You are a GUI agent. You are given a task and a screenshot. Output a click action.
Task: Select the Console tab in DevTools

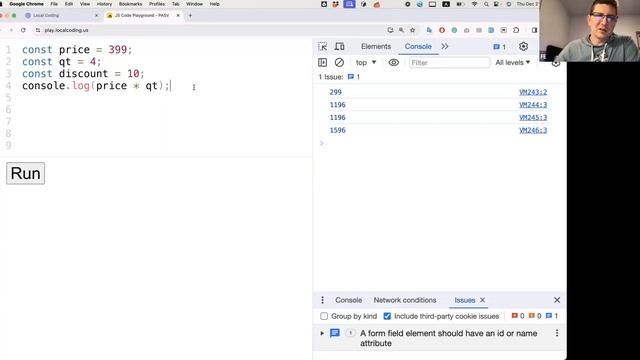[x=418, y=47]
